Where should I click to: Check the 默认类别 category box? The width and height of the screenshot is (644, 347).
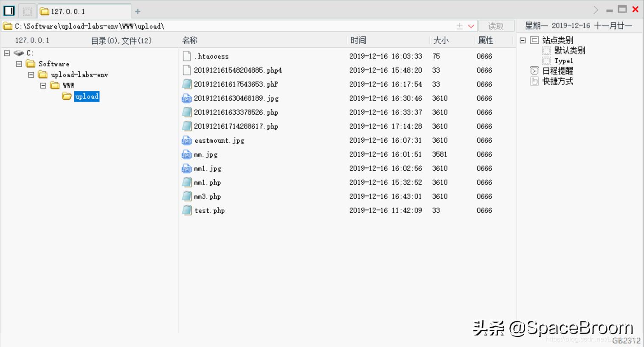(x=546, y=50)
